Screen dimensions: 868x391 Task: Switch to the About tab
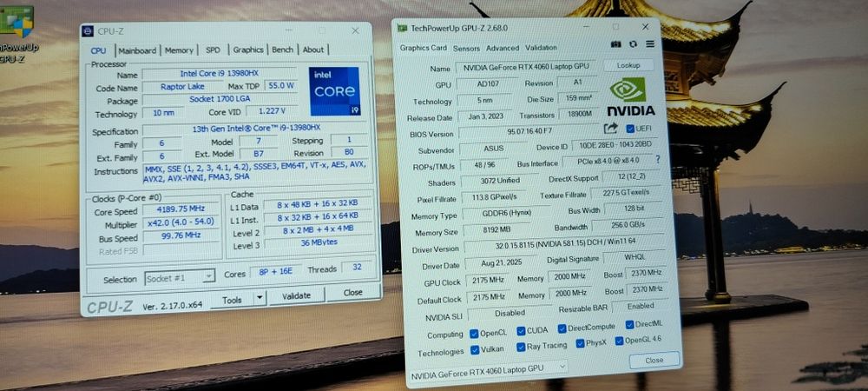point(313,50)
